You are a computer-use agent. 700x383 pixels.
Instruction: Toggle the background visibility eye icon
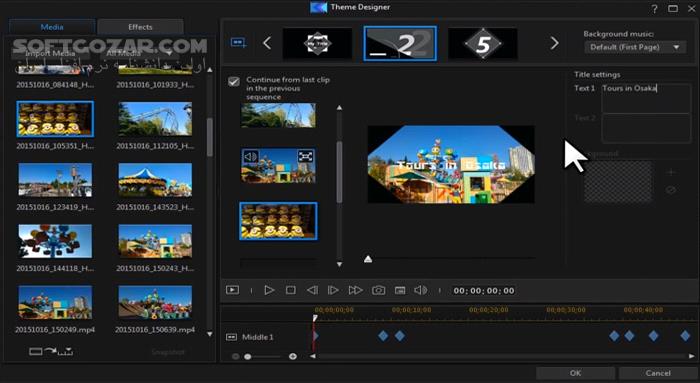(x=671, y=190)
